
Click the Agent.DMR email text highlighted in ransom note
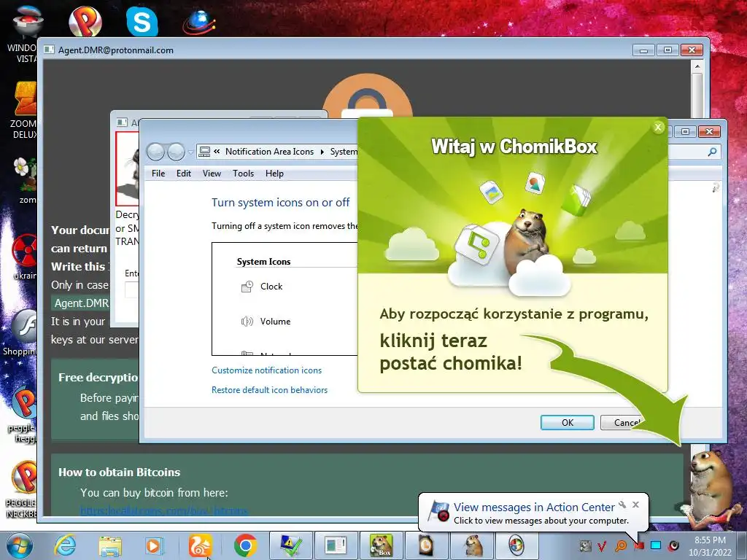point(82,303)
